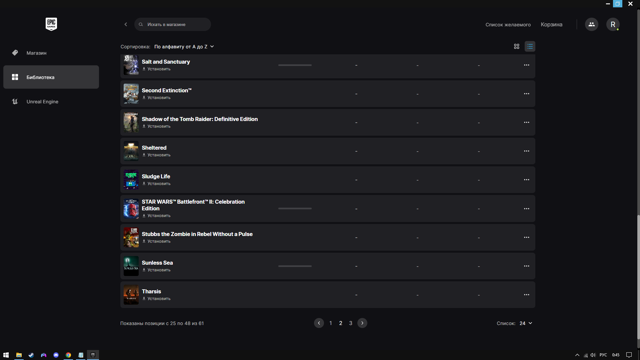
Task: Open Discord from the taskbar
Action: point(56,355)
